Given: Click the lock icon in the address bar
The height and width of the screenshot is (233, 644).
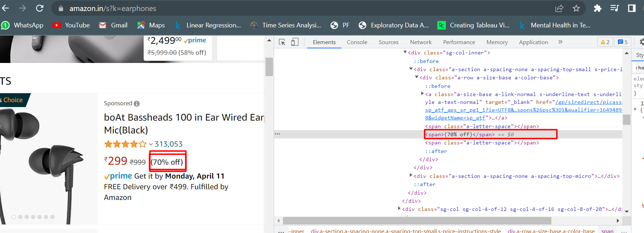Looking at the screenshot, I should [61, 9].
